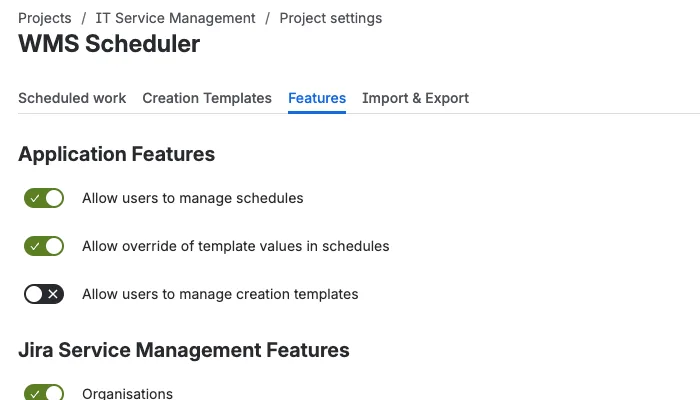Click the Application Features heading

pyautogui.click(x=117, y=154)
